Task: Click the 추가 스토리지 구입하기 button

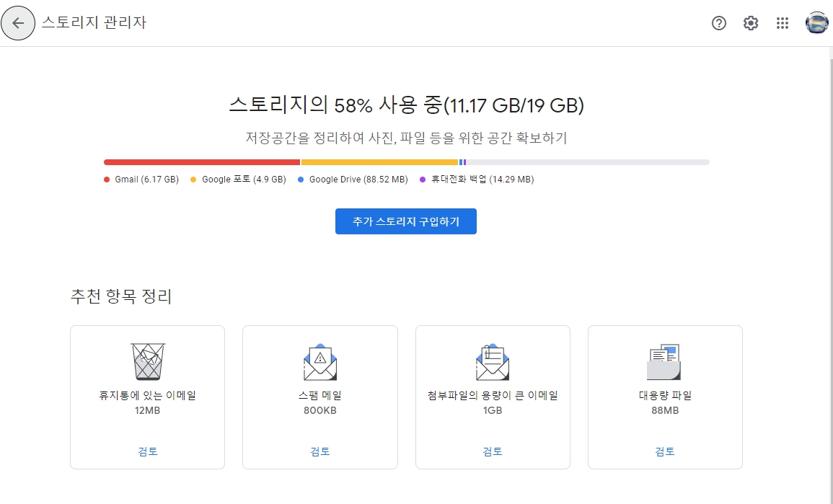Action: tap(405, 221)
